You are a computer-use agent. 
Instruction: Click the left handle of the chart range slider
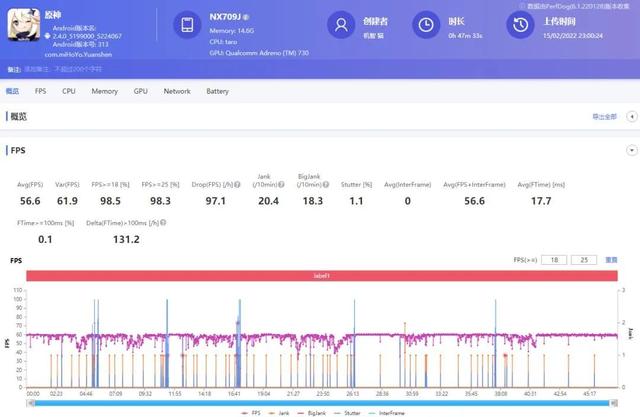point(31,403)
